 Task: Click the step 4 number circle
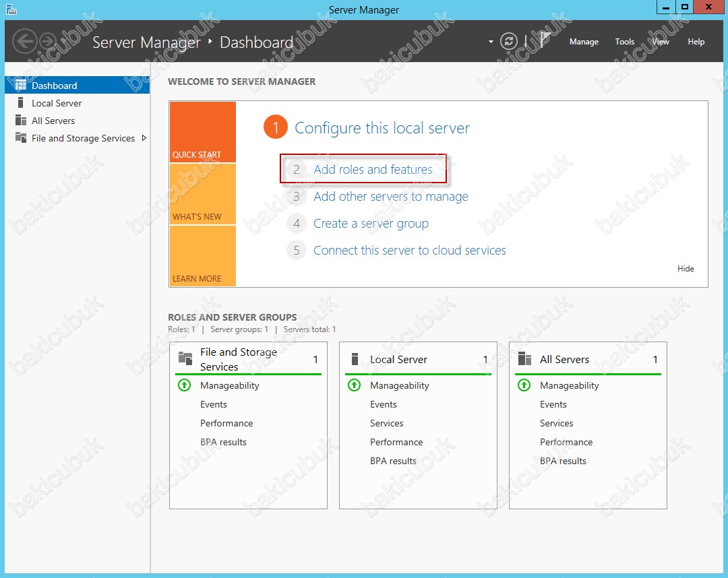[296, 224]
